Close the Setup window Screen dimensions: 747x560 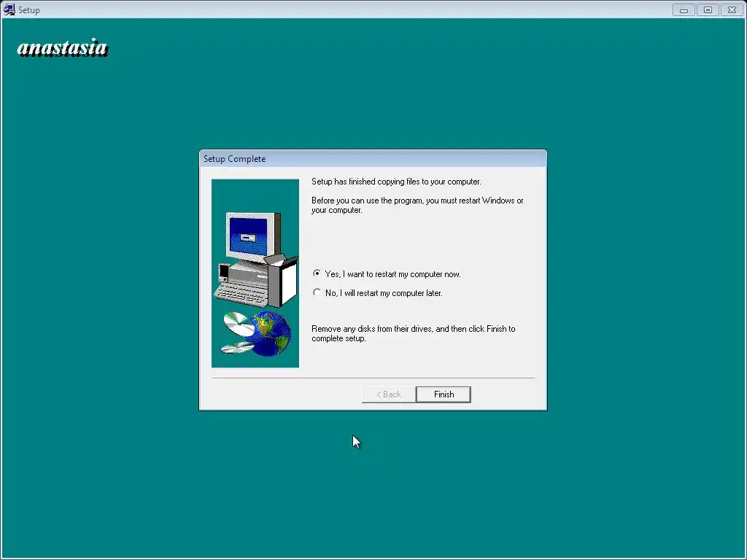[732, 9]
